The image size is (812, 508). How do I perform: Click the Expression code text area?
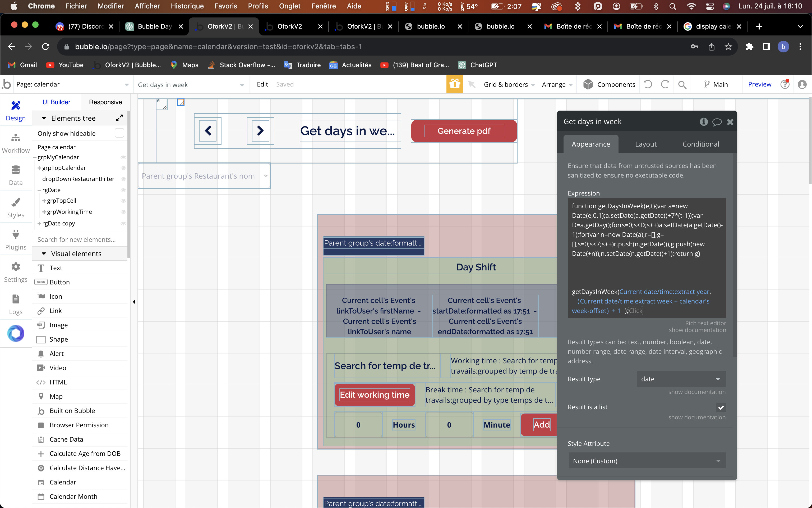[647, 258]
